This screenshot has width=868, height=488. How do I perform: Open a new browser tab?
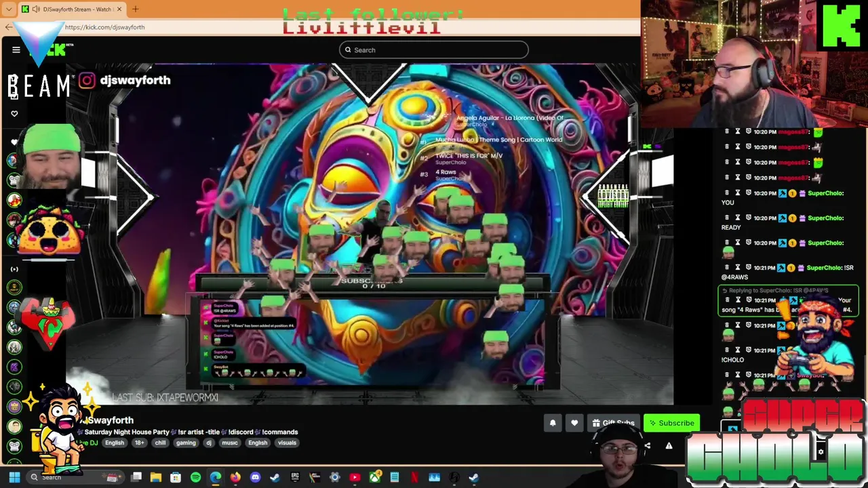(x=135, y=9)
